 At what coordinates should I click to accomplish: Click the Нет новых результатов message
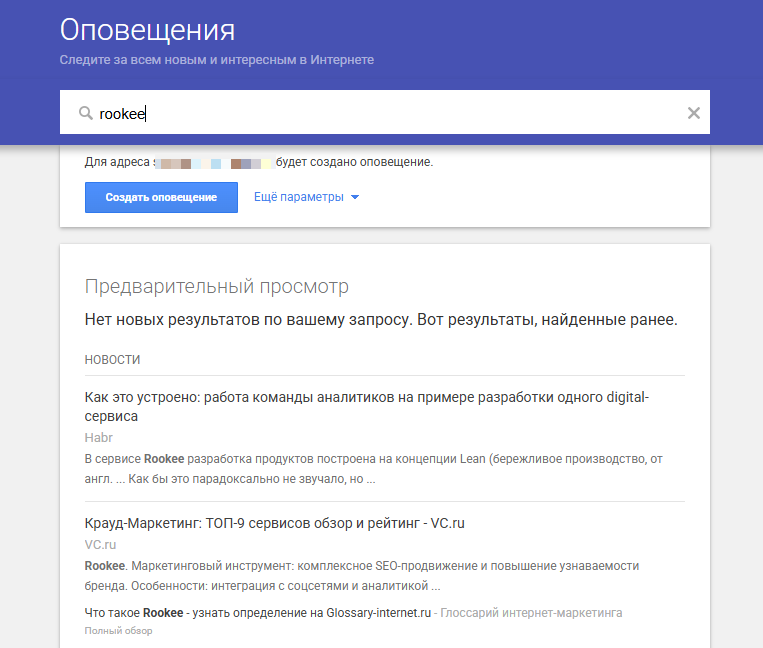pos(381,320)
